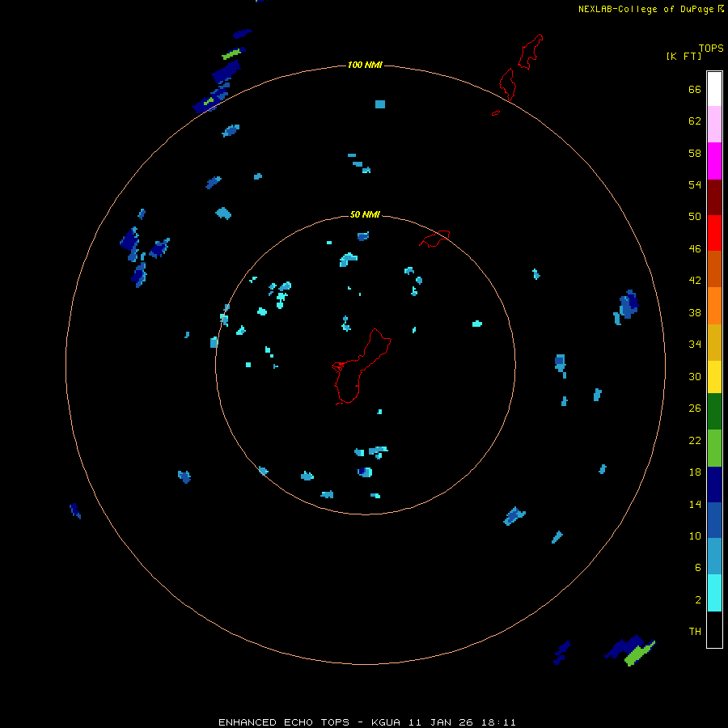Screen dimensions: 728x728
Task: Click the legend value 26
Action: coord(695,408)
